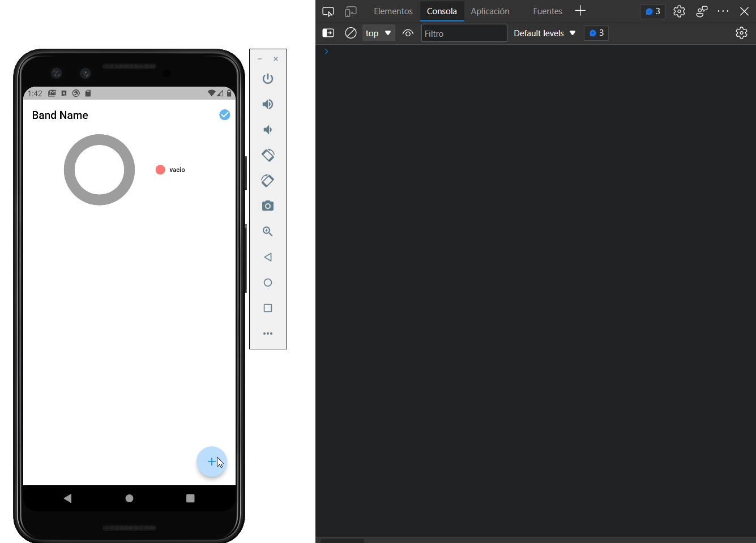Image resolution: width=756 pixels, height=543 pixels.
Task: Rotate the emulator left
Action: click(x=268, y=155)
